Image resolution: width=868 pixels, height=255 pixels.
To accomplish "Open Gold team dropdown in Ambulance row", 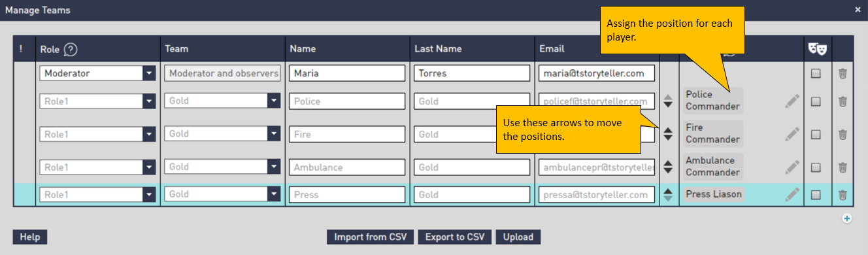I will tap(274, 167).
